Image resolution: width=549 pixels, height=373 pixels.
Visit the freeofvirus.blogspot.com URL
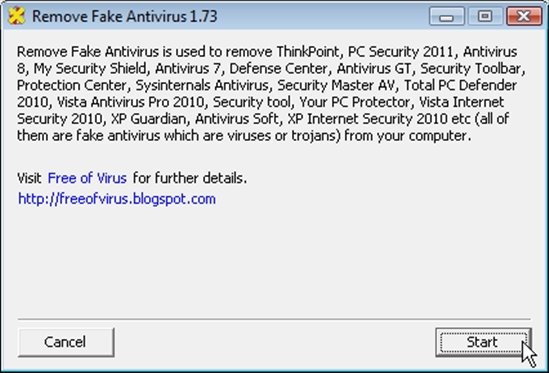(117, 199)
